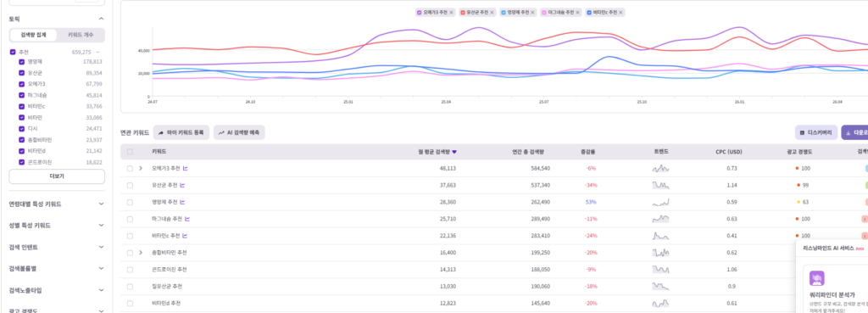The width and height of the screenshot is (868, 313).
Task: Click the 더보기 button under topics
Action: pyautogui.click(x=57, y=176)
